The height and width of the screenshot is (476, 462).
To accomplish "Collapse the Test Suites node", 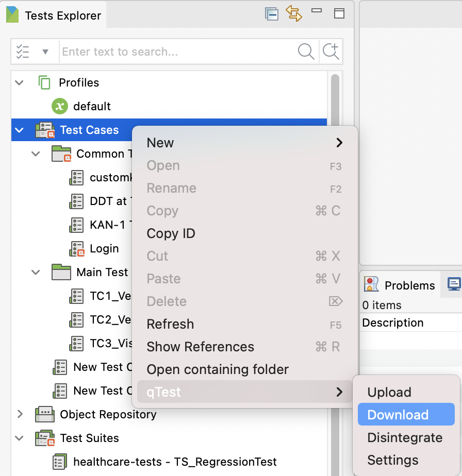I will (x=19, y=438).
